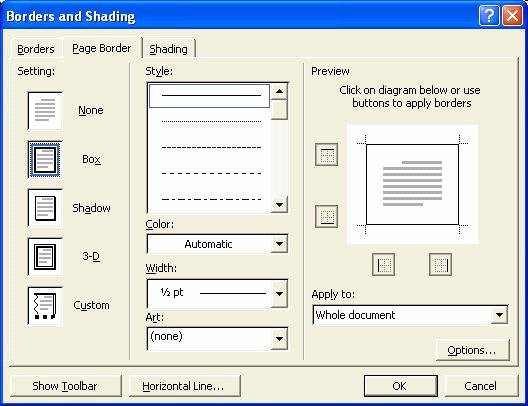Switch to the Borders tab
The width and height of the screenshot is (528, 406).
tap(36, 49)
